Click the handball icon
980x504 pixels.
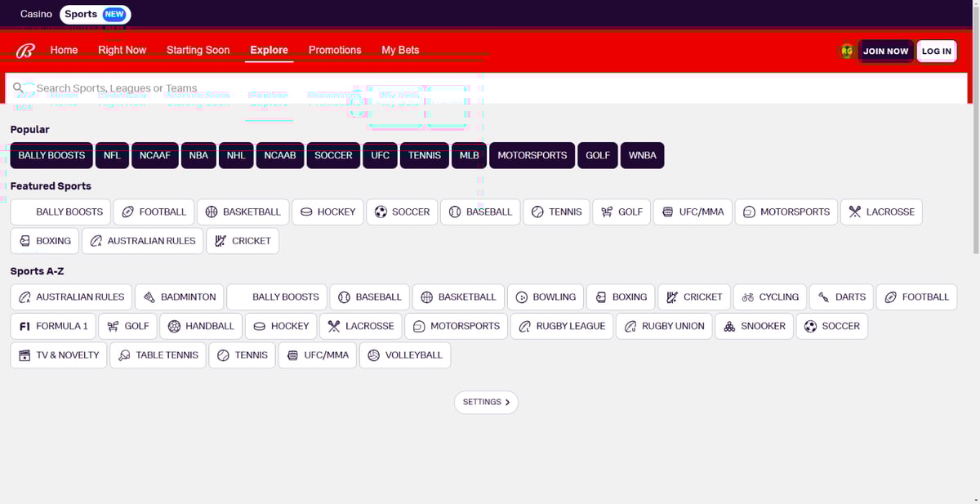point(174,327)
